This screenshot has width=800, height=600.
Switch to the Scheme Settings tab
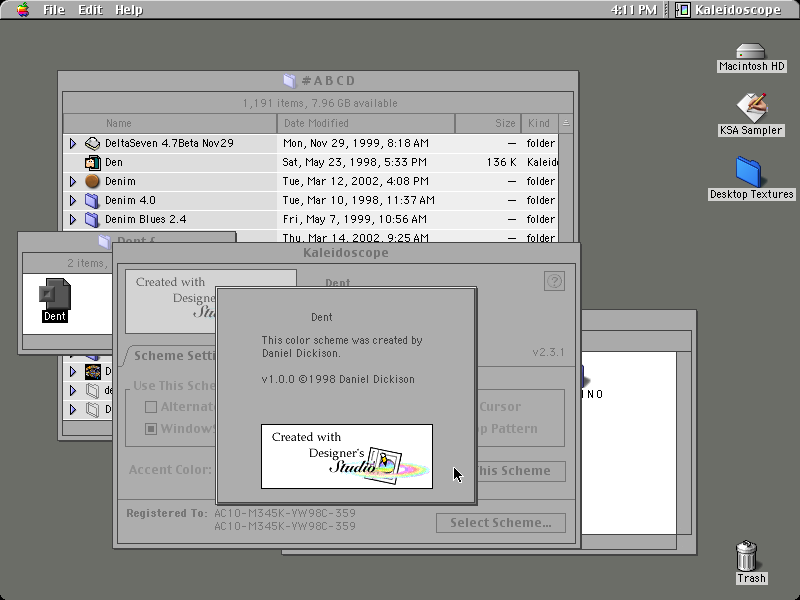(173, 356)
